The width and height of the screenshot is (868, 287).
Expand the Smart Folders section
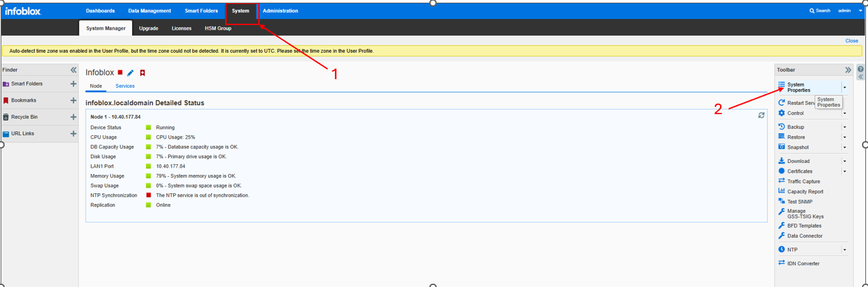point(73,84)
